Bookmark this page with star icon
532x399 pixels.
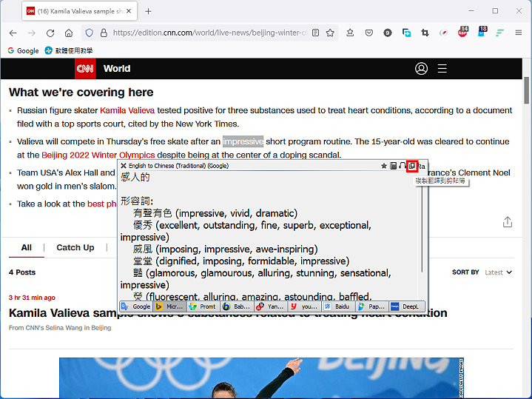(x=330, y=33)
